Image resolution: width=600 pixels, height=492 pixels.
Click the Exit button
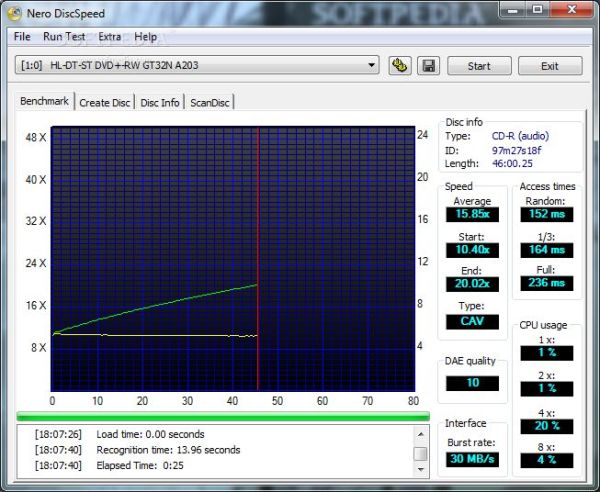coord(550,66)
